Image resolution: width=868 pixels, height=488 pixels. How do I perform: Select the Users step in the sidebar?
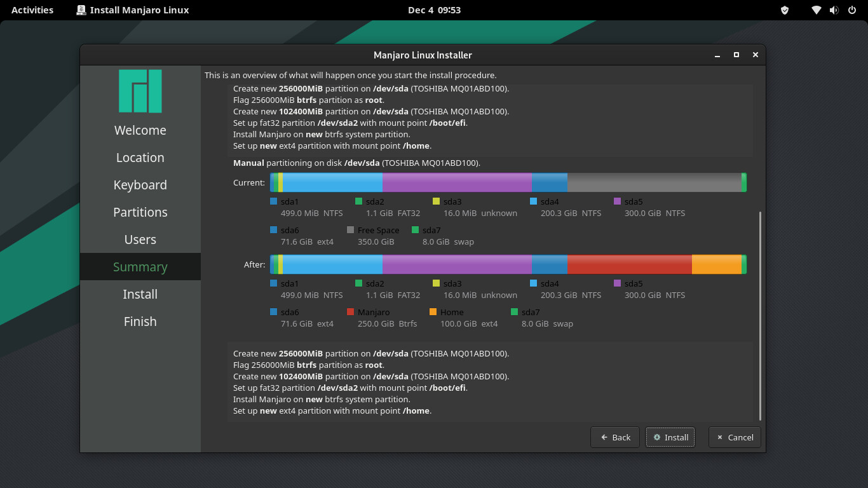[x=140, y=240]
